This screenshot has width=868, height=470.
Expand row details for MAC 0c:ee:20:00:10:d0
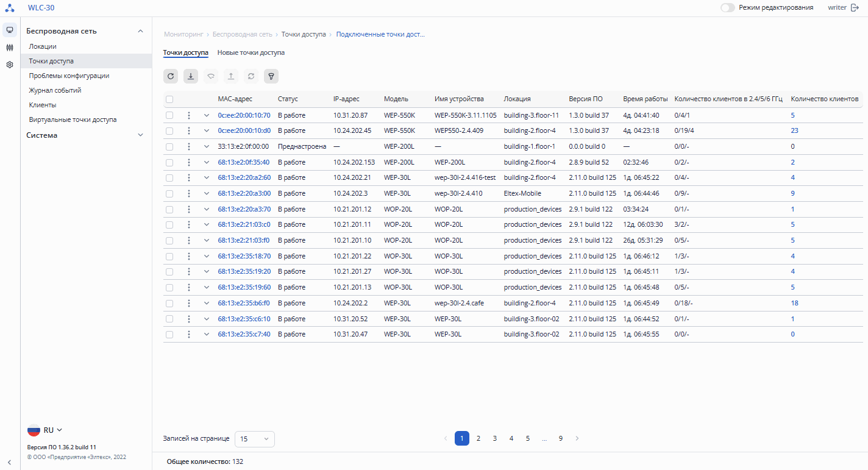point(207,130)
